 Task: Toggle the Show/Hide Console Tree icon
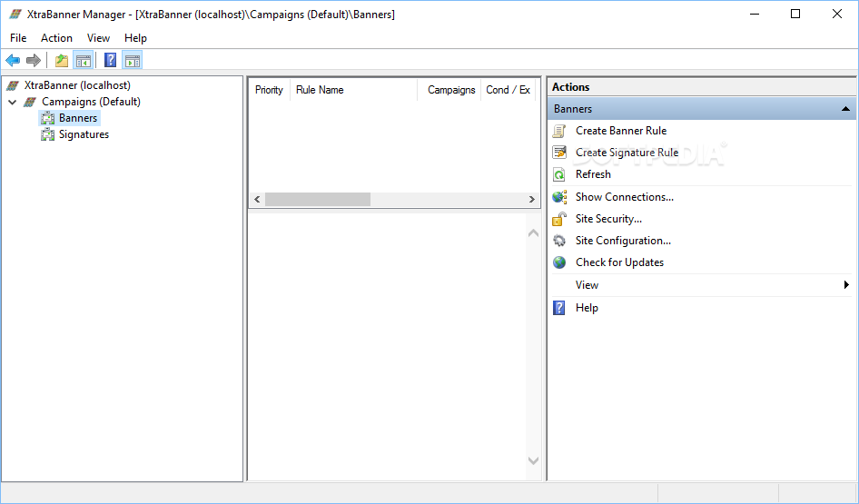(x=84, y=60)
